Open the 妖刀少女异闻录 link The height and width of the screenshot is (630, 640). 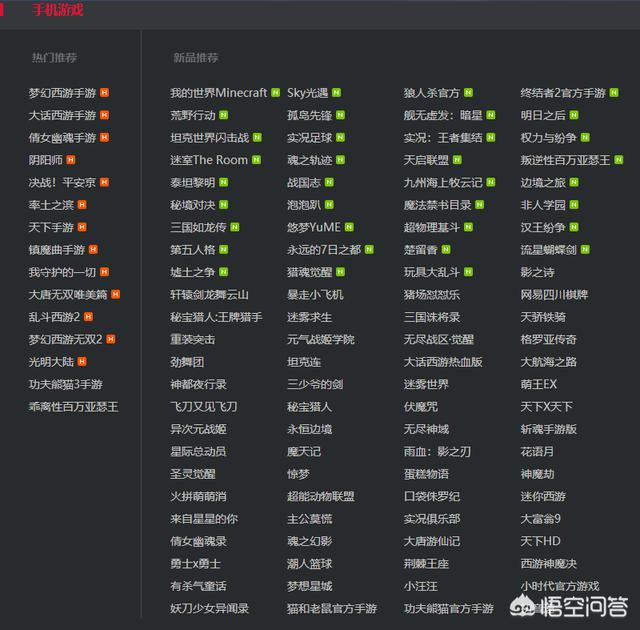point(209,608)
